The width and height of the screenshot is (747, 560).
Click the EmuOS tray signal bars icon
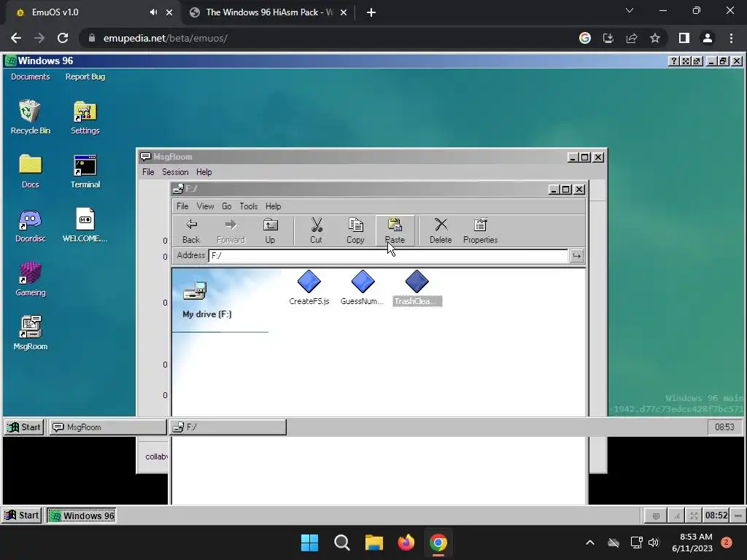[x=676, y=516]
